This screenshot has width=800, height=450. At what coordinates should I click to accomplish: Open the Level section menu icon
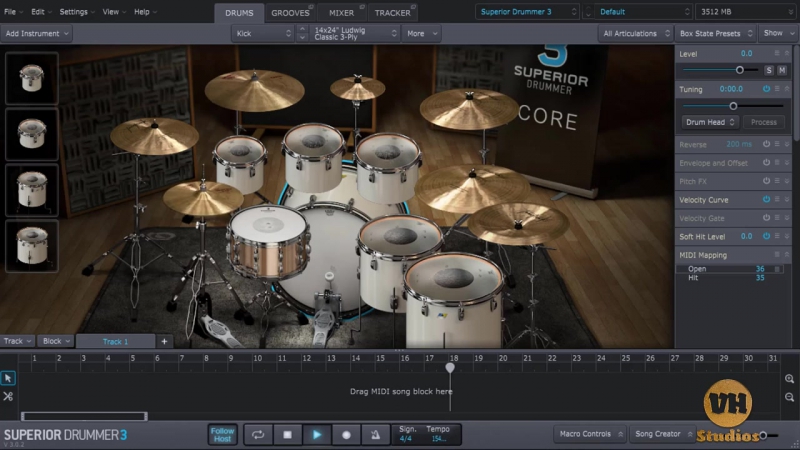click(x=777, y=53)
